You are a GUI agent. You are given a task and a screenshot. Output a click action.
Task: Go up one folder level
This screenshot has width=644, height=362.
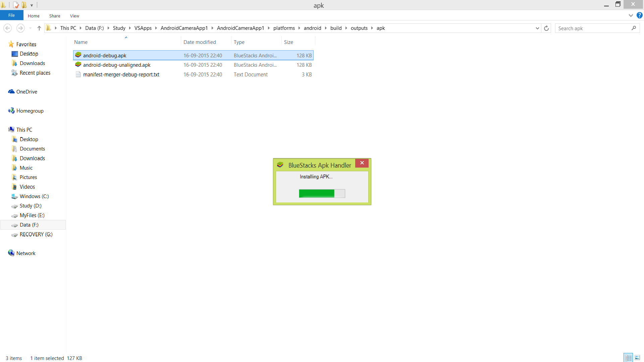coord(39,28)
